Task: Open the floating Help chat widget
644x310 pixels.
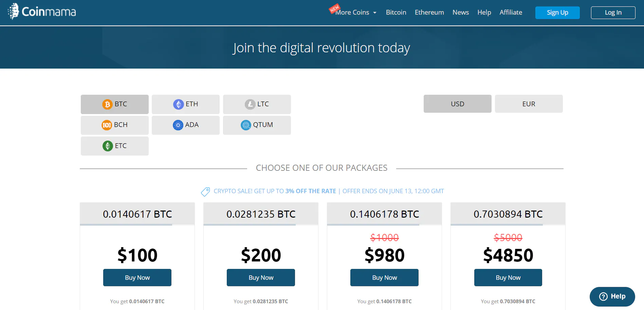Action: (x=612, y=296)
